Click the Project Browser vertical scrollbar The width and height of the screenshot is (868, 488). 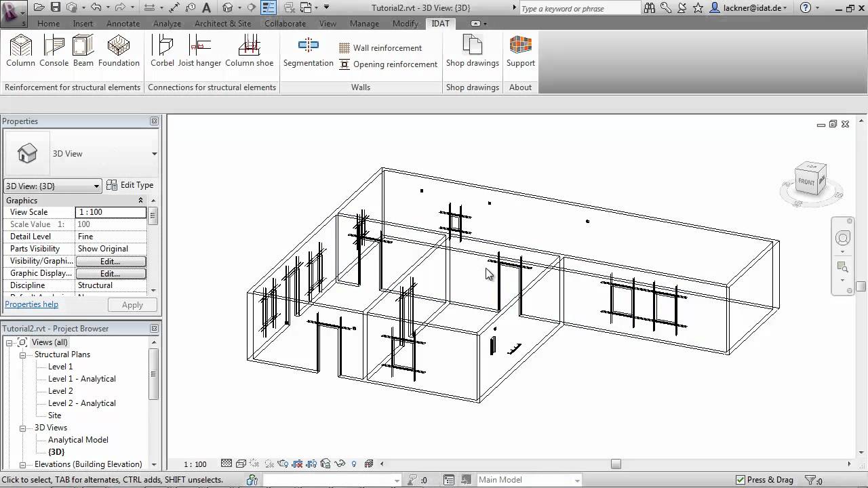(x=154, y=373)
